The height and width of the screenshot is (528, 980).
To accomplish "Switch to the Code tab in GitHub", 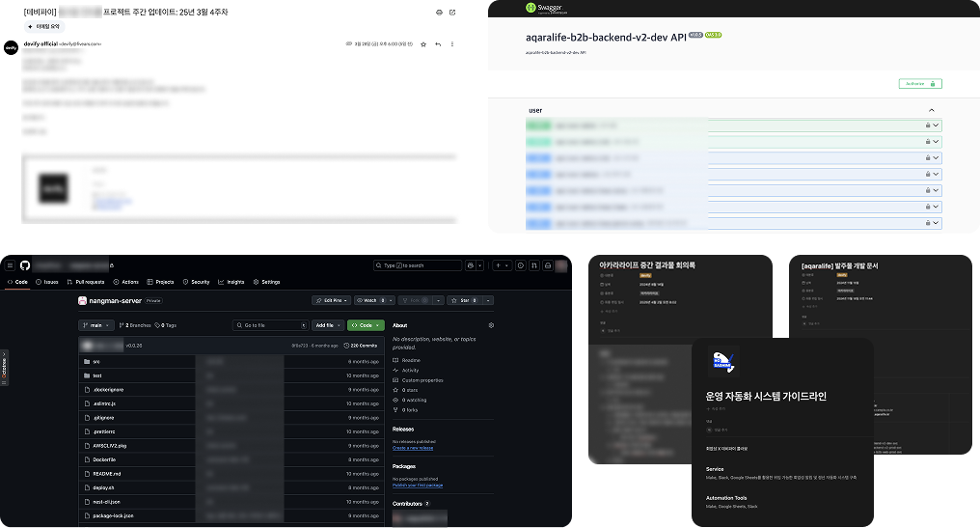I will tap(17, 282).
